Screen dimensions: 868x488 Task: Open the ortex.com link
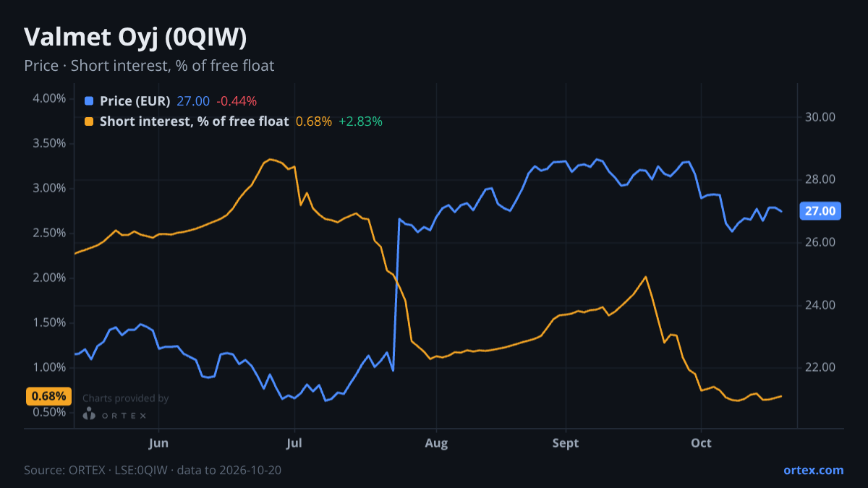813,470
